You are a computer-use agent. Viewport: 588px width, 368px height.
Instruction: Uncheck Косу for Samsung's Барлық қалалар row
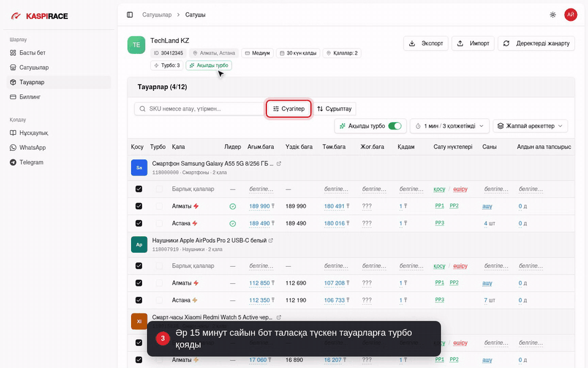click(x=139, y=189)
